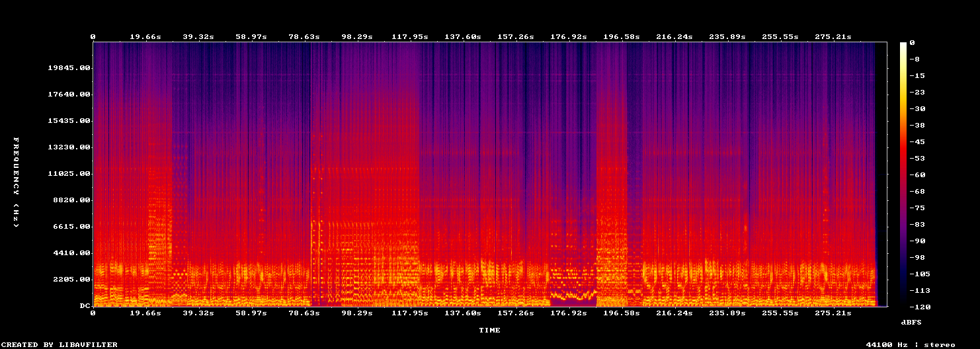Click the dBFS color gradient bar
The width and height of the screenshot is (980, 349).
point(903,174)
